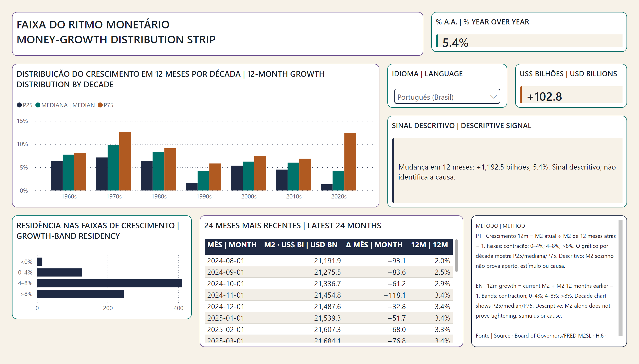Select the 2010s median teal bar
Image resolution: width=639 pixels, height=364 pixels.
(x=293, y=177)
